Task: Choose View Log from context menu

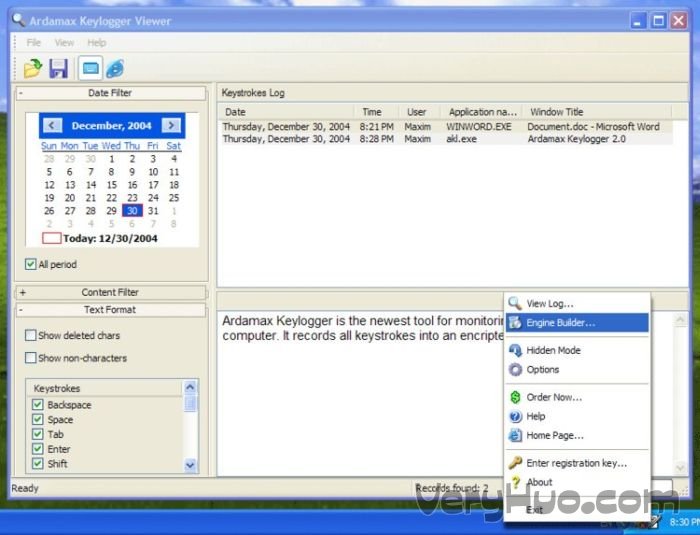Action: coord(577,304)
